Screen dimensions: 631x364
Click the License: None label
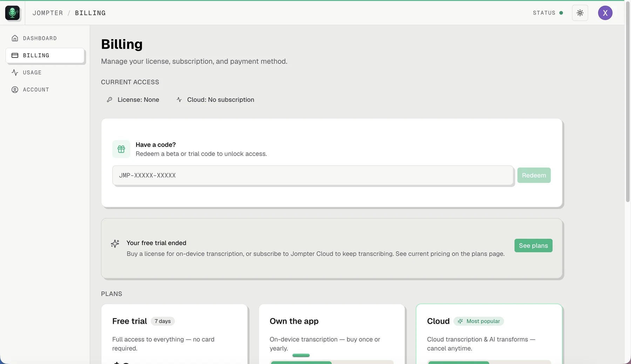[138, 100]
